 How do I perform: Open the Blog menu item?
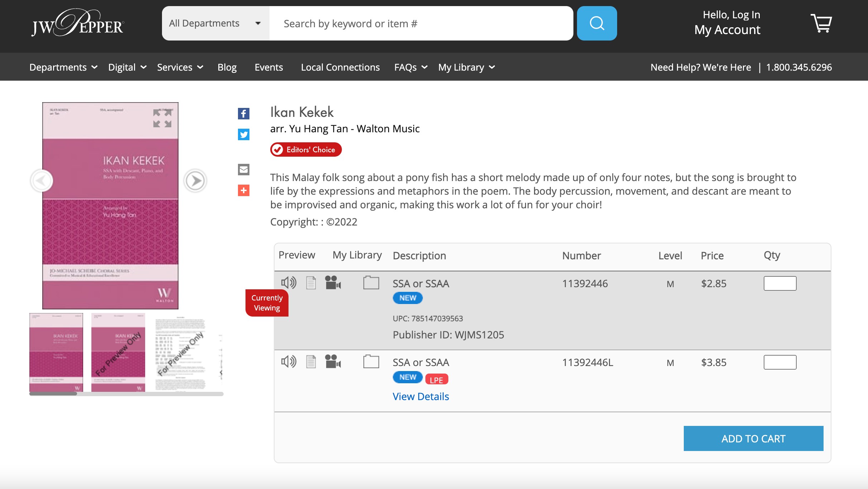coord(227,67)
